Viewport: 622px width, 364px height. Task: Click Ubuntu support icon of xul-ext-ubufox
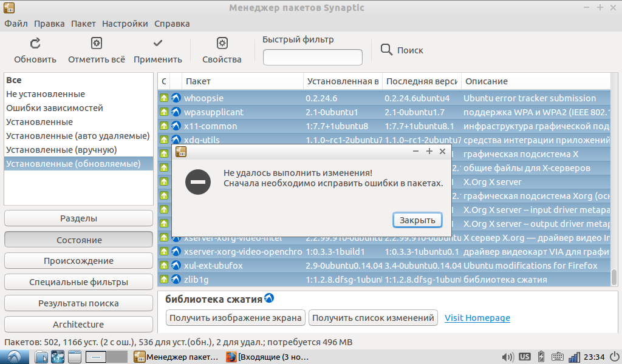(x=176, y=265)
